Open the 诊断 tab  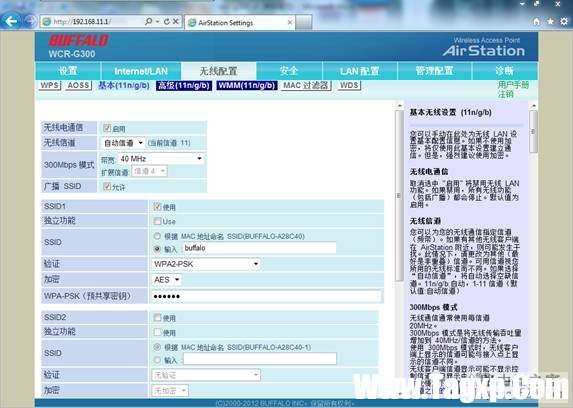(x=505, y=71)
